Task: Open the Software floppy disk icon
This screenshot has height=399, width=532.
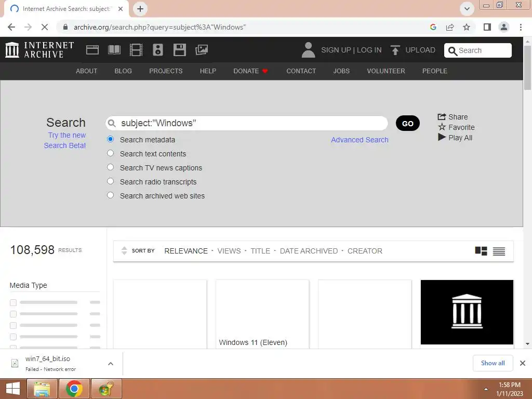Action: (179, 50)
